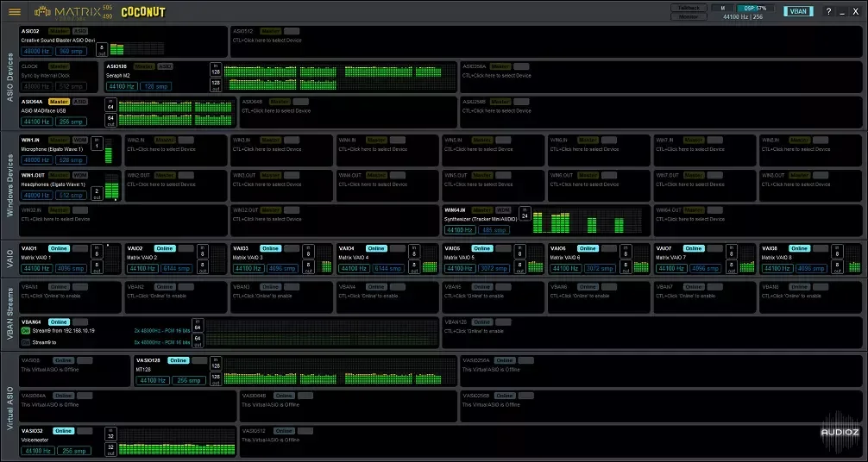Image resolution: width=868 pixels, height=462 pixels.
Task: Toggle the Master flag on ASIO64A
Action: (60, 102)
